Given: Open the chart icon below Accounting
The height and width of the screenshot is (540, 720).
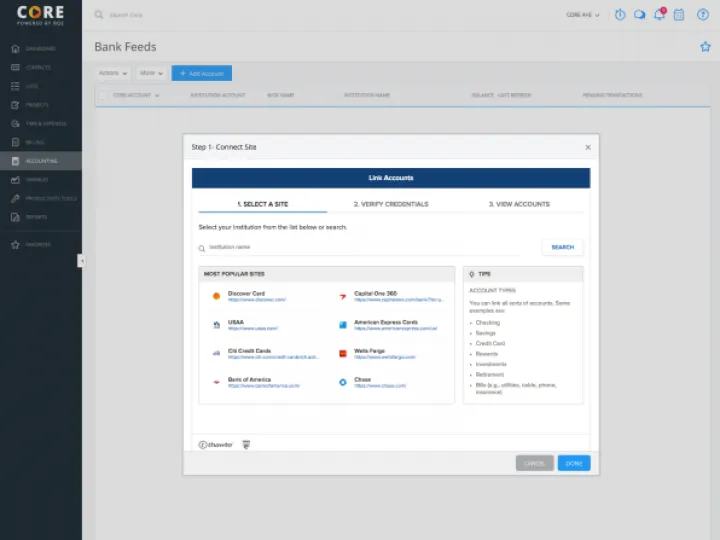Looking at the screenshot, I should click(15, 180).
